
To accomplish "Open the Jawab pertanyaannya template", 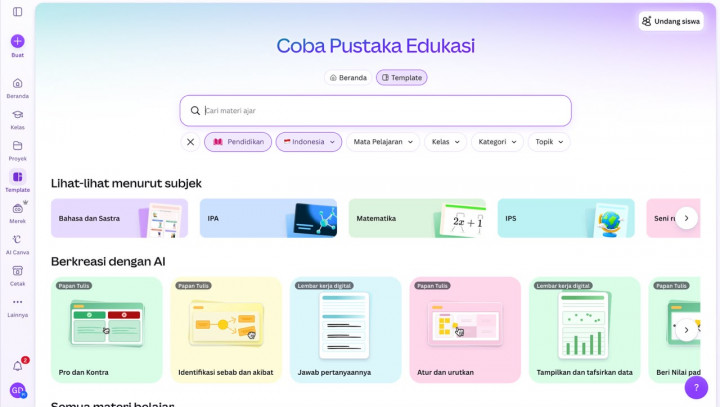I will click(x=346, y=330).
